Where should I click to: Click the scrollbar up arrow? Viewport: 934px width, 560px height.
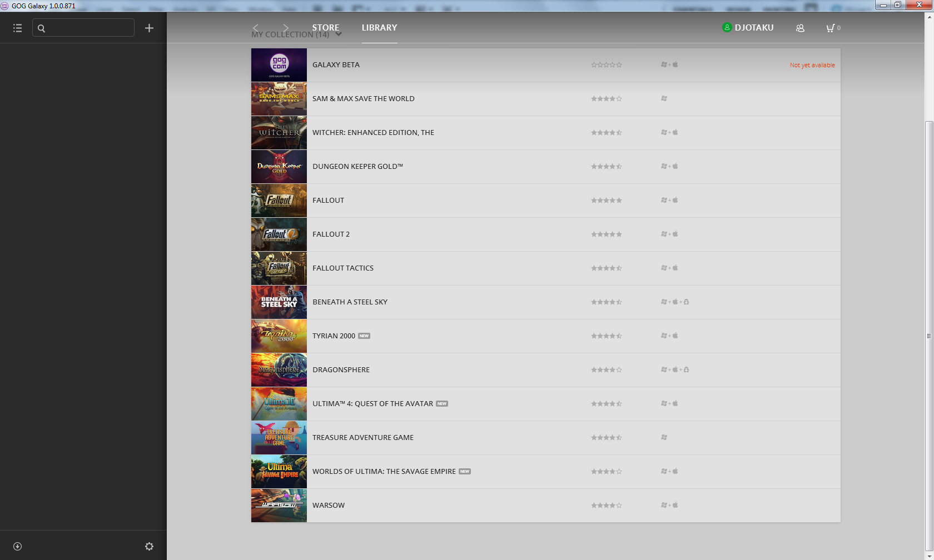pos(929,17)
